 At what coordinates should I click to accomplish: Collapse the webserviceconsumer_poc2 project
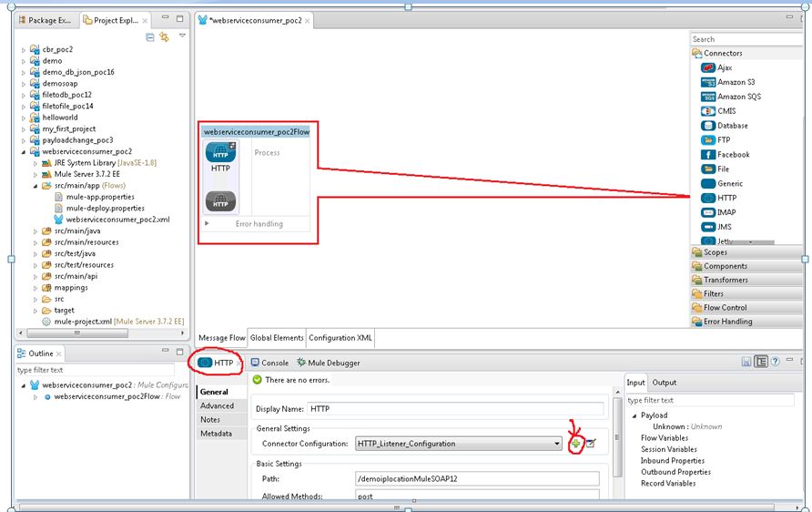[x=24, y=152]
